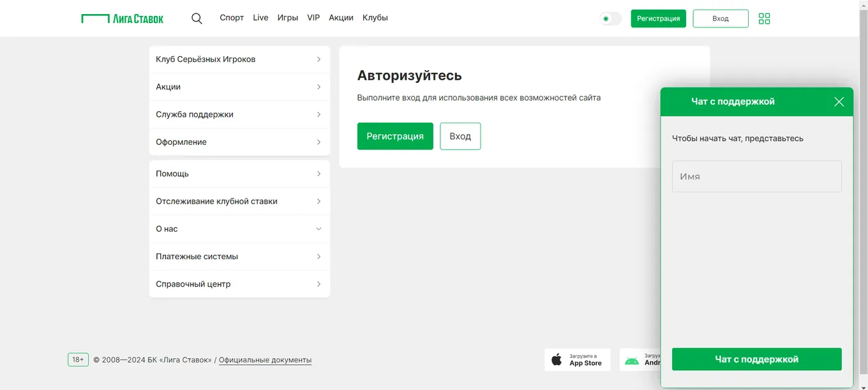Open the Платежные системы item arrow
868x390 pixels.
(x=318, y=257)
